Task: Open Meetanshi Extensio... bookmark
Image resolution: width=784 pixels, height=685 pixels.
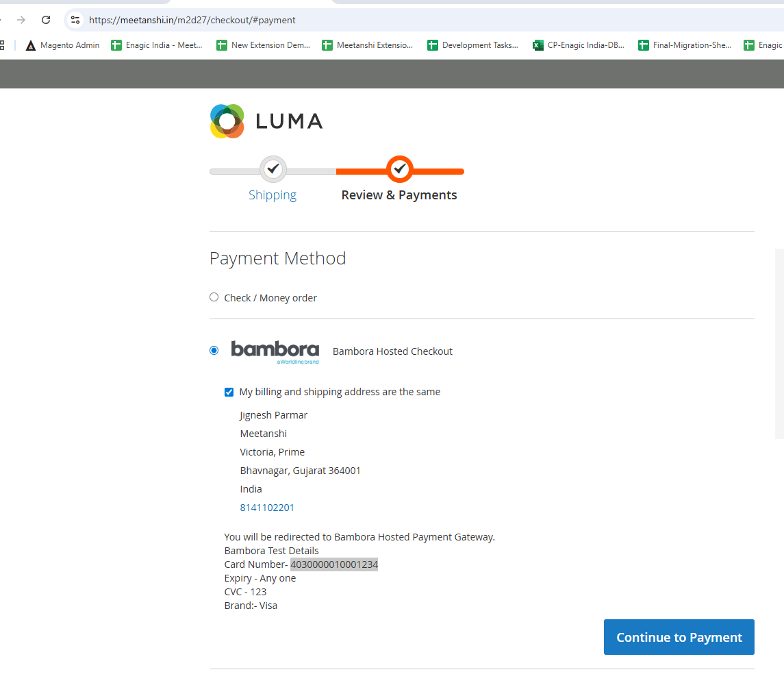Action: (x=368, y=45)
